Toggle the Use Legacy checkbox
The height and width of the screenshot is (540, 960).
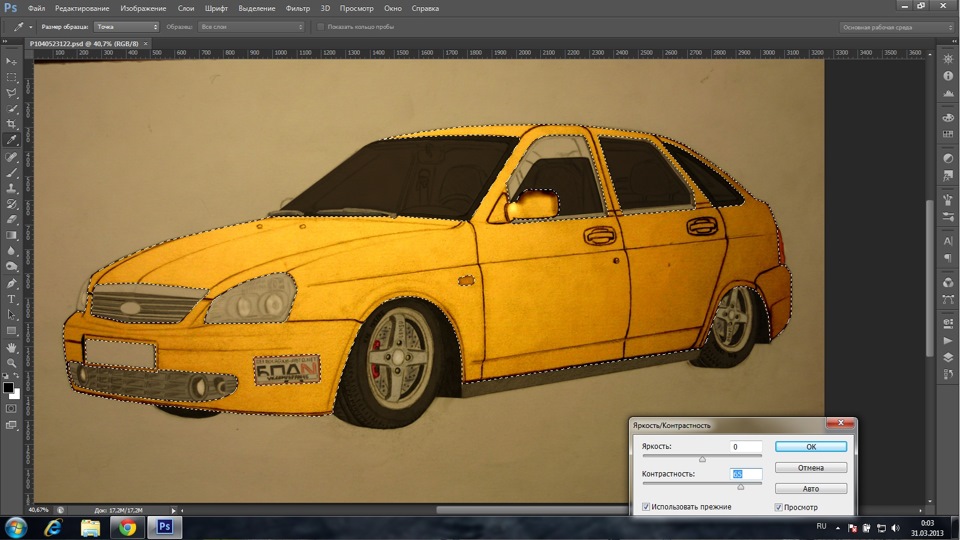(645, 507)
